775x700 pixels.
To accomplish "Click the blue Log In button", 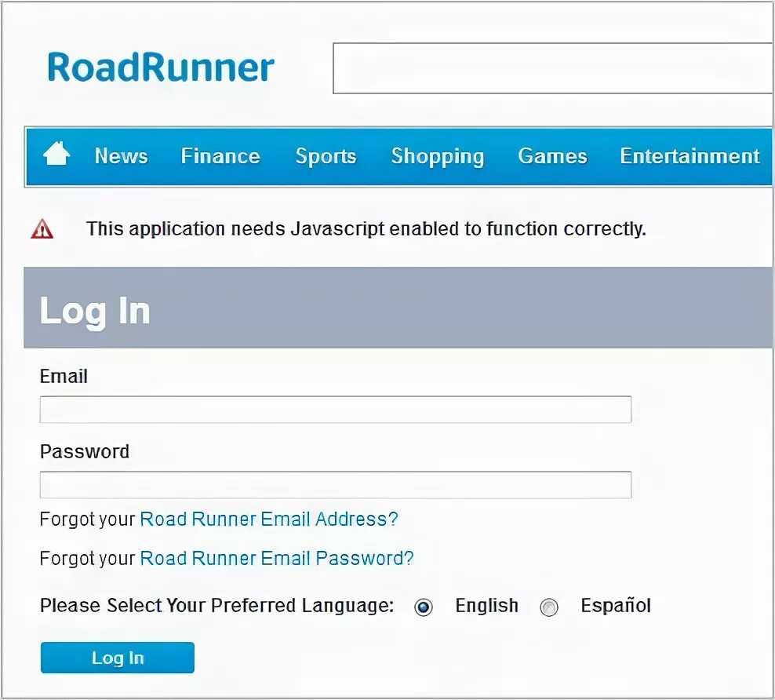I will (118, 658).
